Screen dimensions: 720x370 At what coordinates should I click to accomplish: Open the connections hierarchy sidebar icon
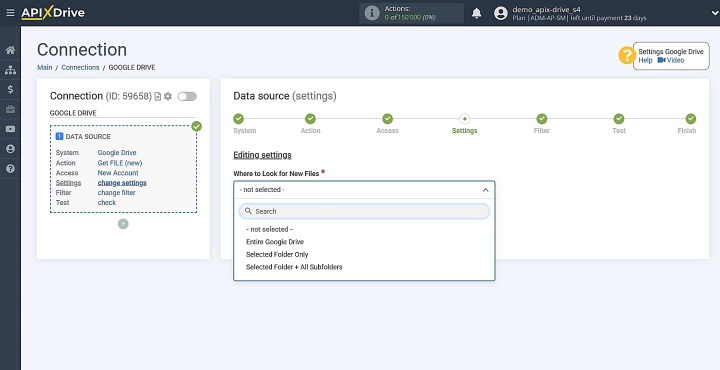point(10,70)
